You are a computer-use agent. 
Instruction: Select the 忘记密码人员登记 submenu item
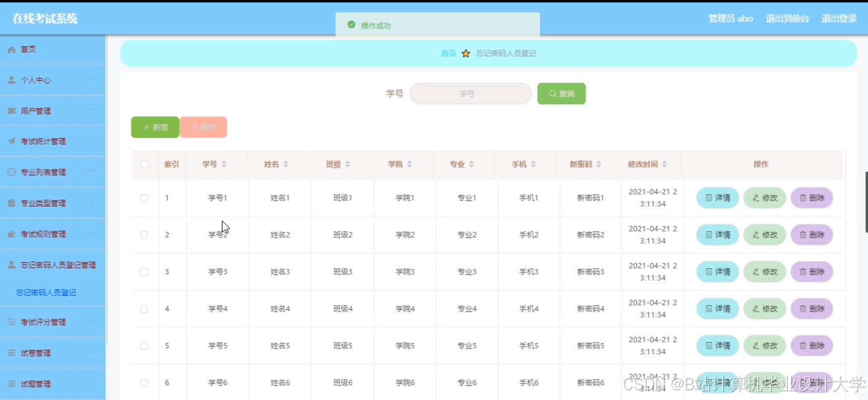(47, 293)
